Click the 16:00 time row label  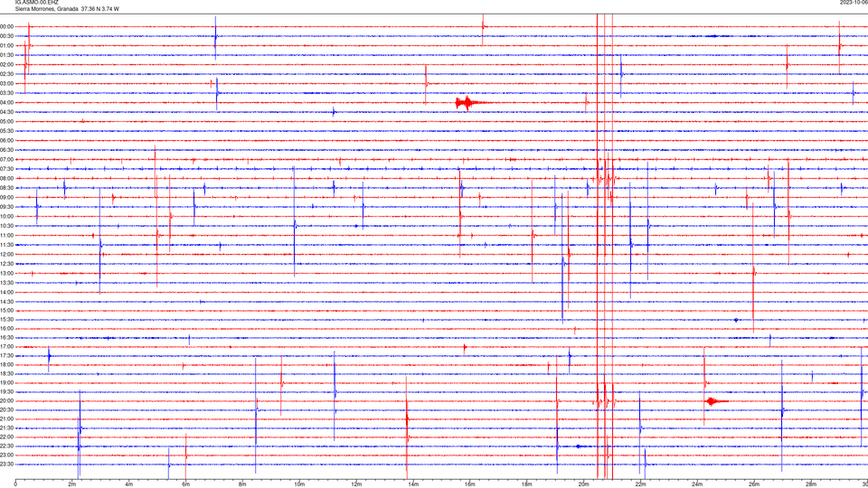pos(6,329)
